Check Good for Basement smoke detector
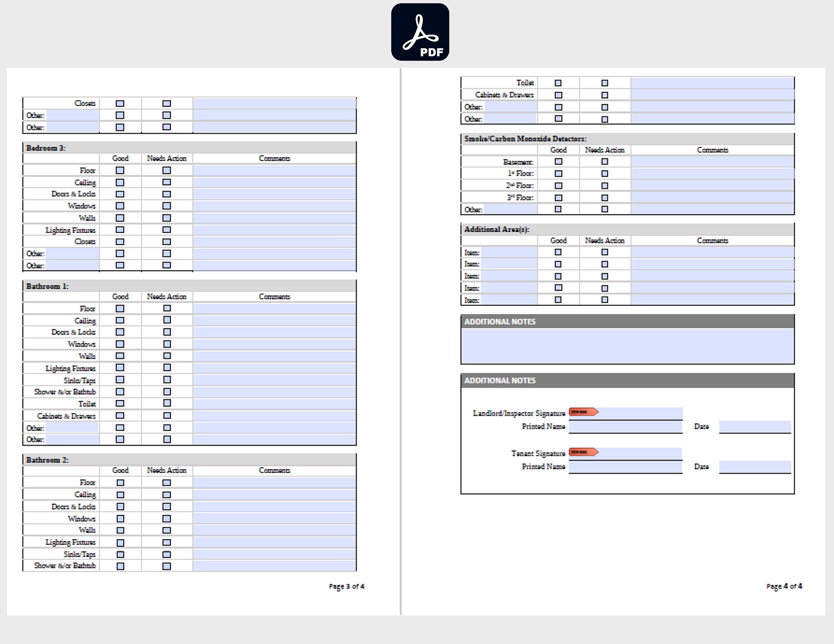This screenshot has width=834, height=644. pyautogui.click(x=558, y=162)
